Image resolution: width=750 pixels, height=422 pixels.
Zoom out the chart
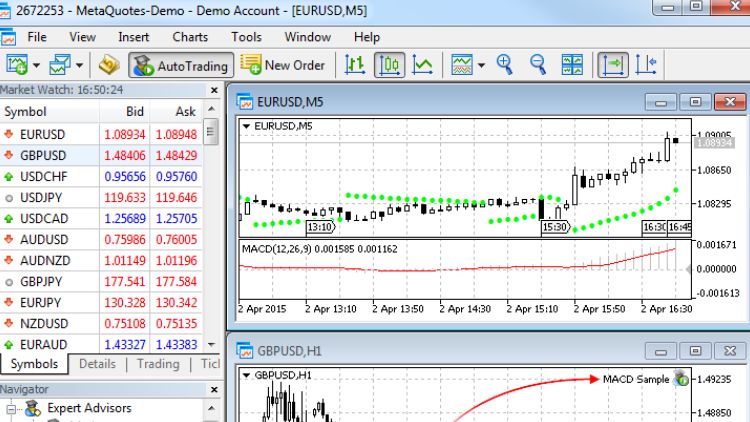[538, 65]
